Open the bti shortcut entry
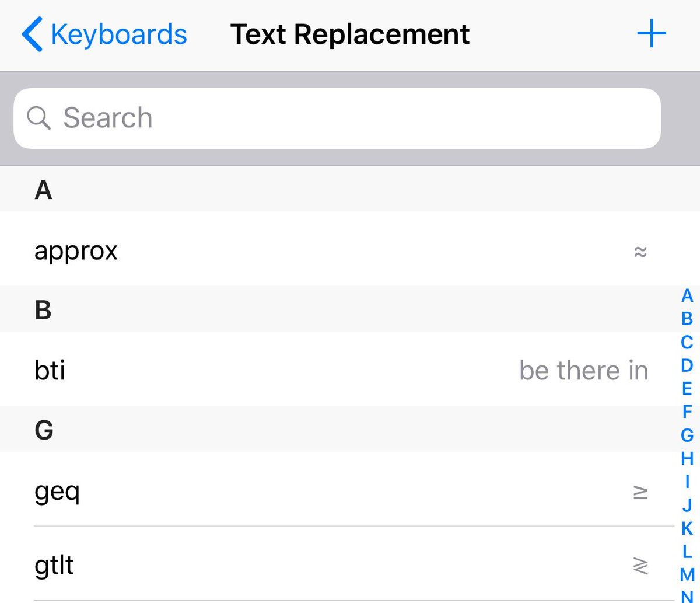Viewport: 700px width, 603px height. [338, 371]
